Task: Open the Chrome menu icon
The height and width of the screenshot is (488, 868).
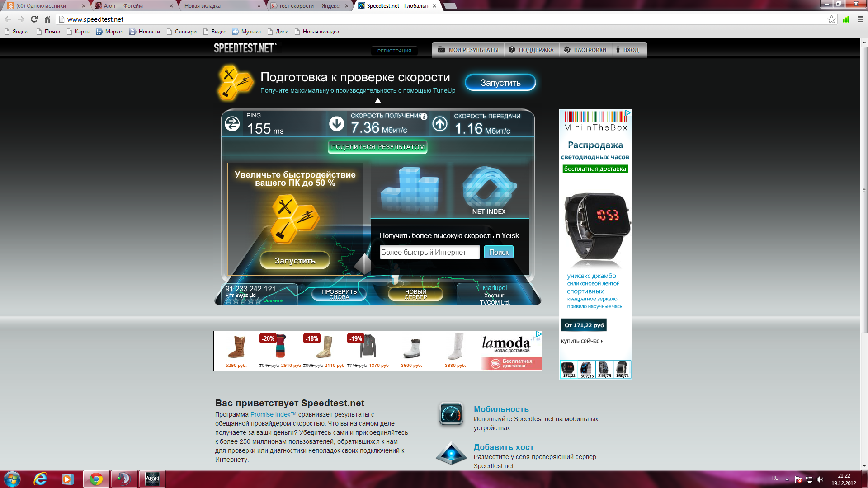Action: 860,19
